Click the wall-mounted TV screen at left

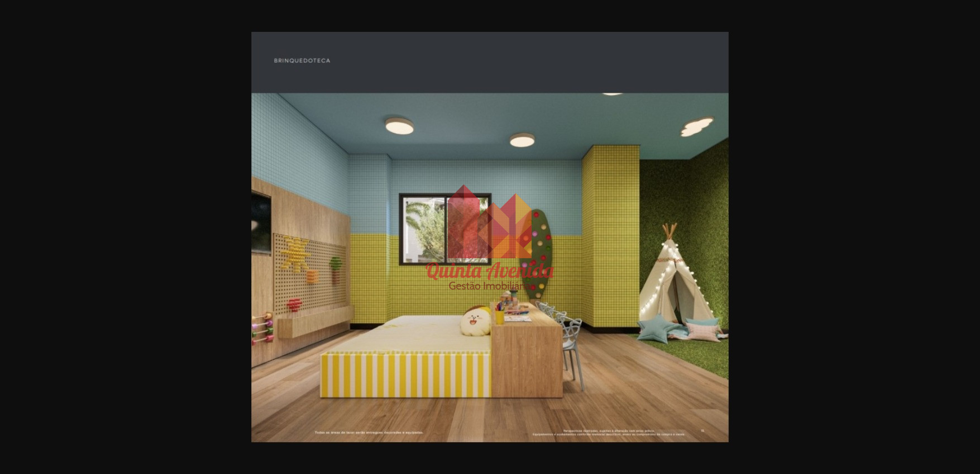(260, 222)
